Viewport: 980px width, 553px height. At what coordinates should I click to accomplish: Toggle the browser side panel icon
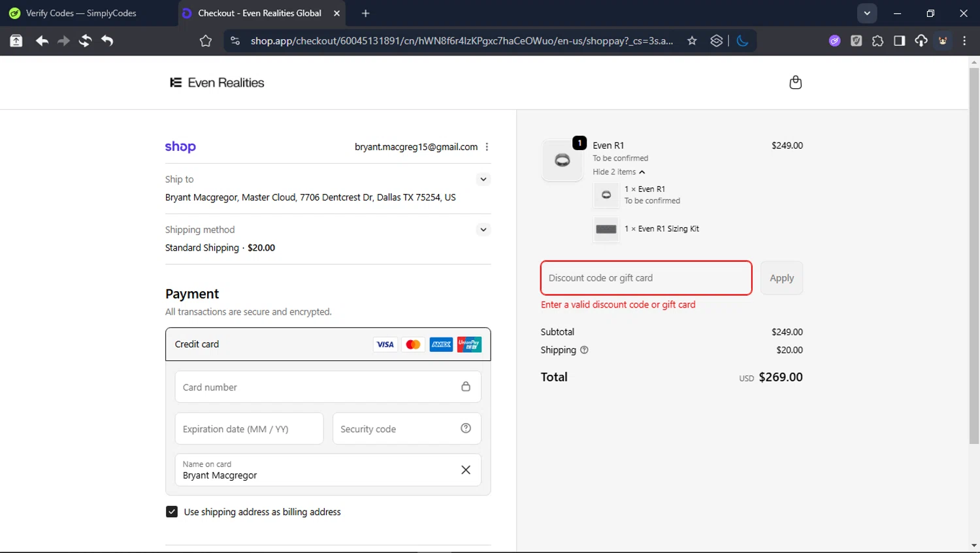[x=900, y=40]
